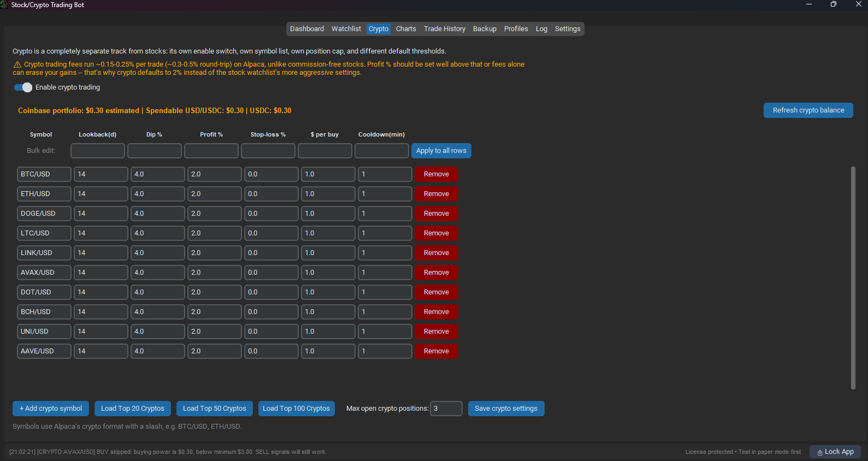Screen dimensions: 868x461
Task: Click Save crypto settings button
Action: tap(506, 409)
